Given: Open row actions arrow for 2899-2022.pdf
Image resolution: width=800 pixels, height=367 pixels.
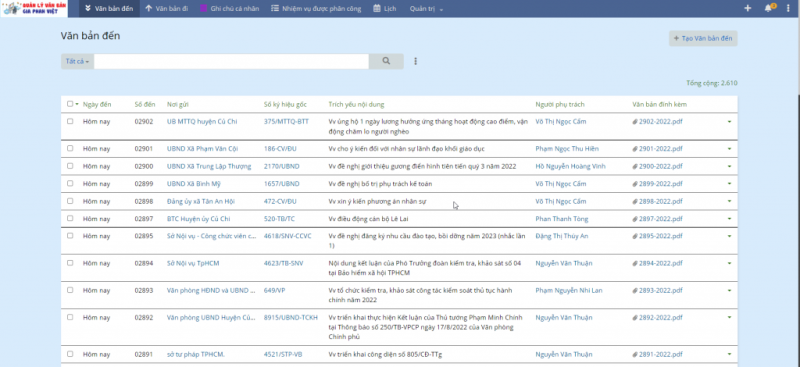Looking at the screenshot, I should tap(730, 184).
